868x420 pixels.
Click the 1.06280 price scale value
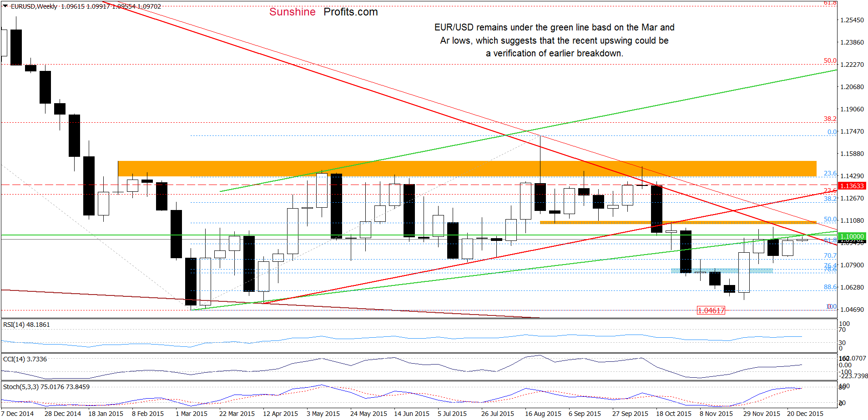pos(852,287)
